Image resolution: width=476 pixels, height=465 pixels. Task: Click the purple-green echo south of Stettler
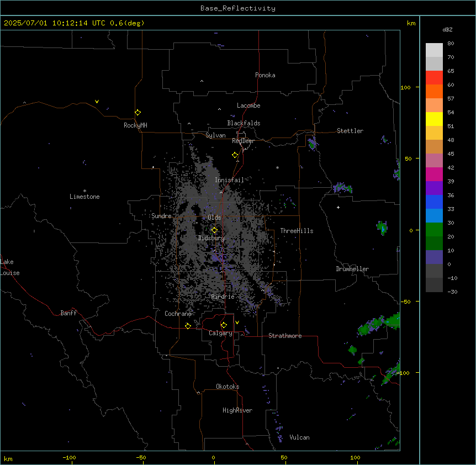(343, 188)
